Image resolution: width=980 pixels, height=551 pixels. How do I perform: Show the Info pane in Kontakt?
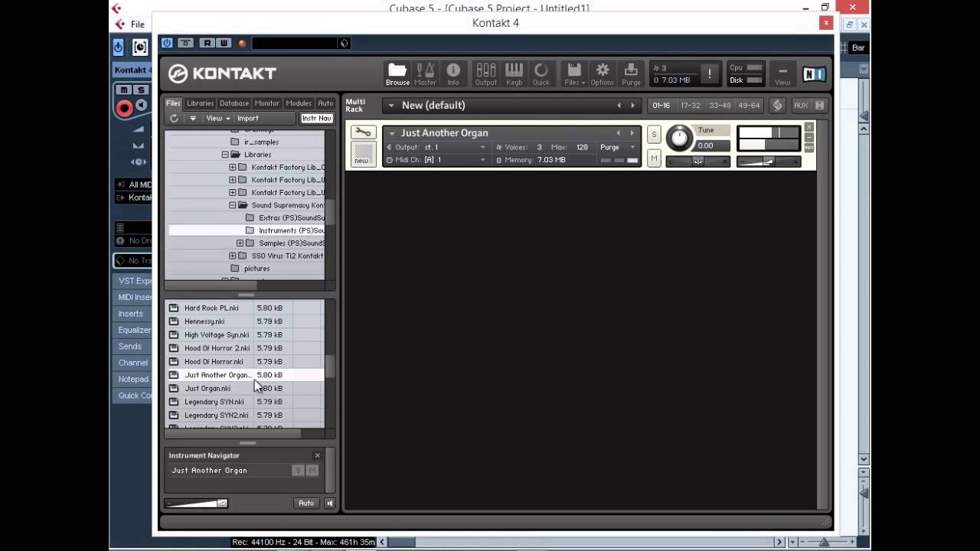point(453,73)
